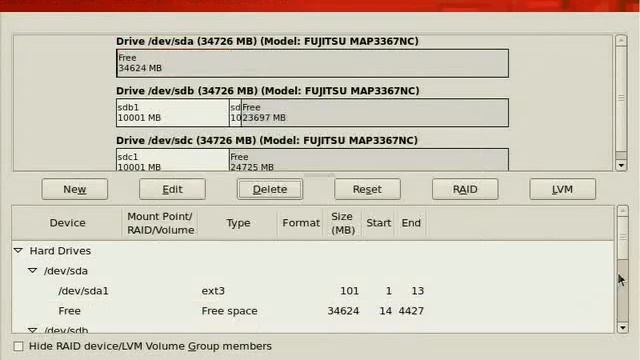Click the Type column header
Image resolution: width=640 pixels, height=360 pixels.
click(238, 223)
